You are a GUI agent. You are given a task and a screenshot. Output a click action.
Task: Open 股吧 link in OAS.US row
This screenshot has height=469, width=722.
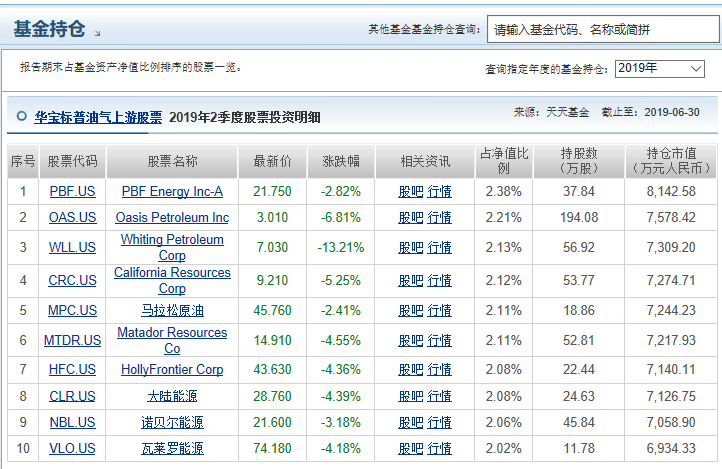(410, 217)
